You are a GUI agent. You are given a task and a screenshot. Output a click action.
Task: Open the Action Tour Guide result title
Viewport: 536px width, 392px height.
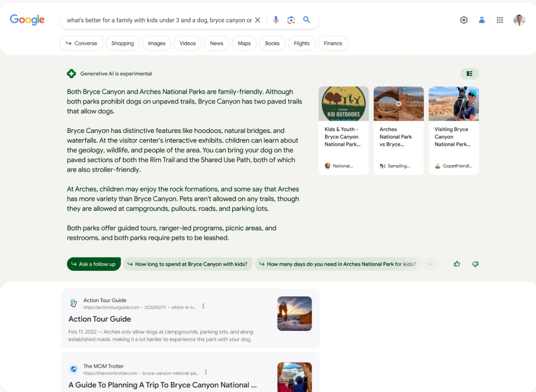point(100,319)
